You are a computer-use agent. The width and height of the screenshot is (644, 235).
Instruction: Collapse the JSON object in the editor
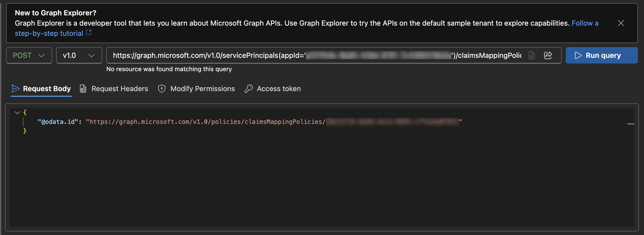point(17,112)
